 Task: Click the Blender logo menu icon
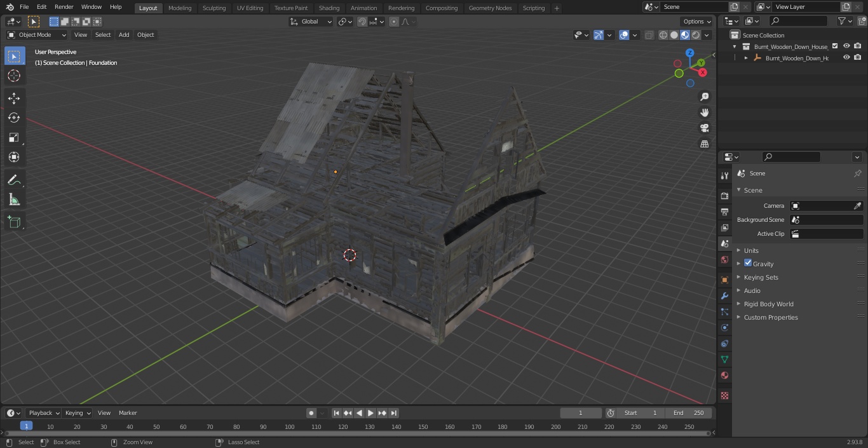(x=10, y=7)
